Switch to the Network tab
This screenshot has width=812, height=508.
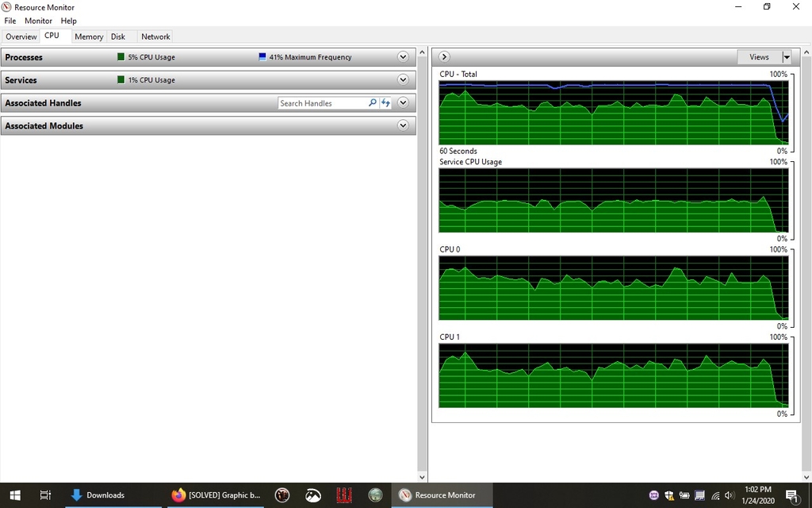click(155, 37)
